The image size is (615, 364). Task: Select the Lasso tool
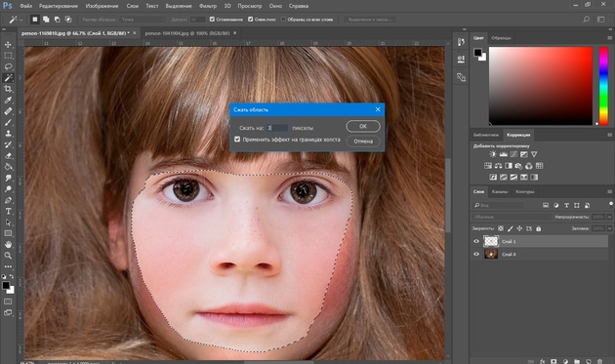click(8, 66)
